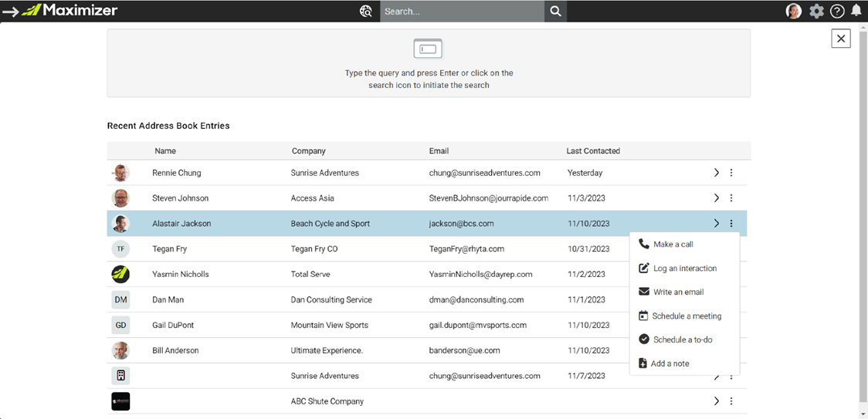This screenshot has height=419, width=868.
Task: Expand Alastair Jackson entry with chevron arrow
Action: (717, 223)
